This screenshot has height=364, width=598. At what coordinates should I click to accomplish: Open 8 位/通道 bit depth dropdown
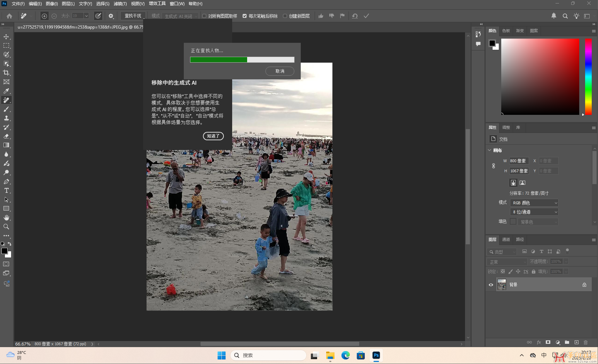(x=534, y=212)
